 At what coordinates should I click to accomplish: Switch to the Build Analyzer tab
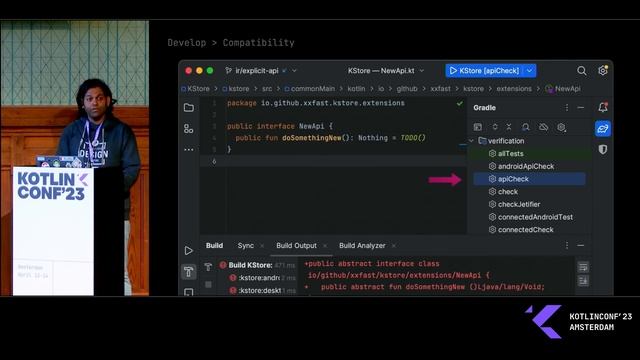tap(362, 245)
